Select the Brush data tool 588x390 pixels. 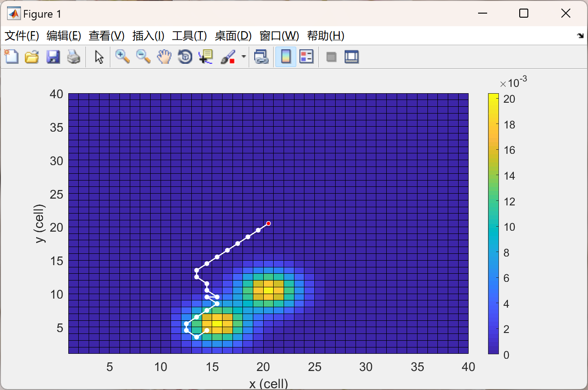click(228, 57)
